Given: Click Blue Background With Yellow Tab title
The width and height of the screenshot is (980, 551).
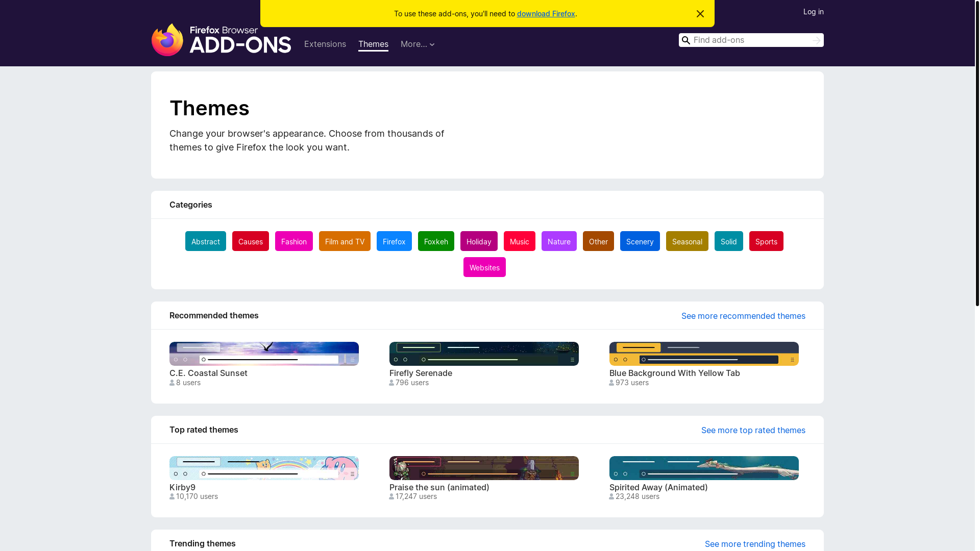Looking at the screenshot, I should (674, 373).
